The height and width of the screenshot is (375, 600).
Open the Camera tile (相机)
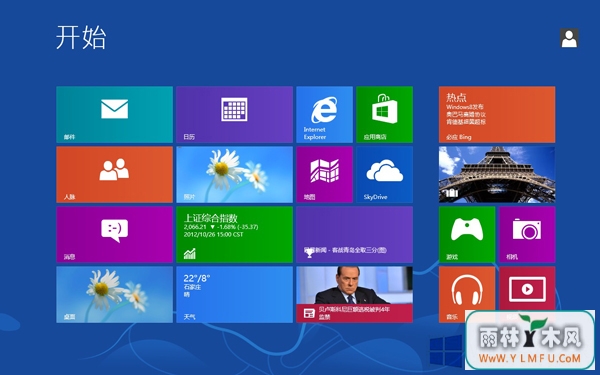(527, 235)
